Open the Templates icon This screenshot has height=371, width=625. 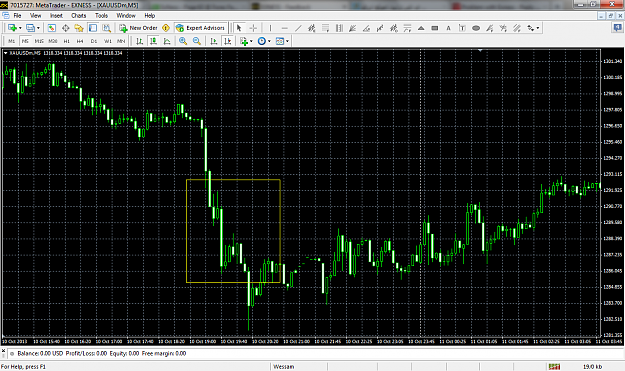280,41
